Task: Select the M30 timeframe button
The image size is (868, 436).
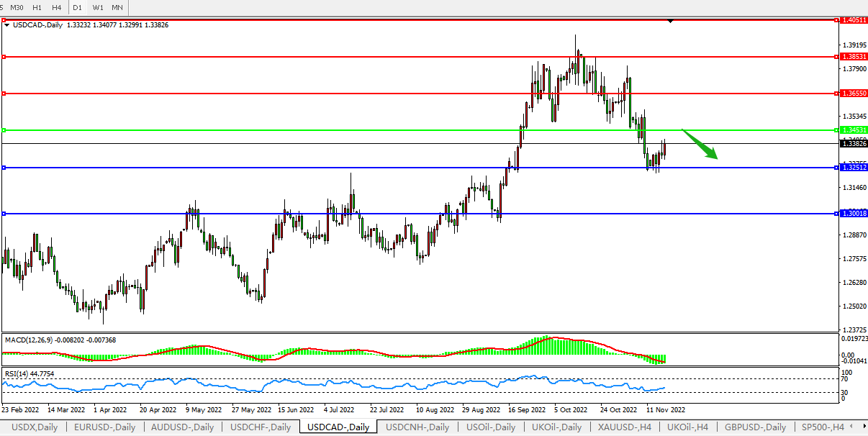Action: coord(17,7)
